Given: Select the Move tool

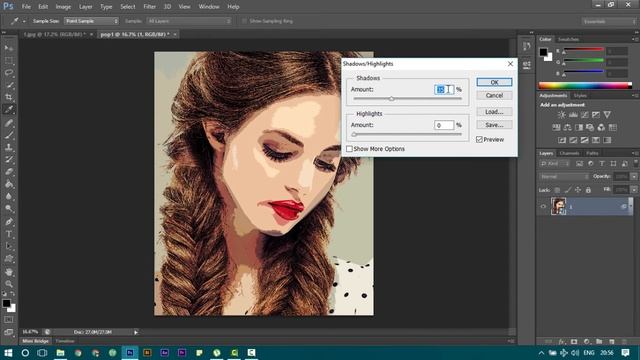Looking at the screenshot, I should click(9, 48).
